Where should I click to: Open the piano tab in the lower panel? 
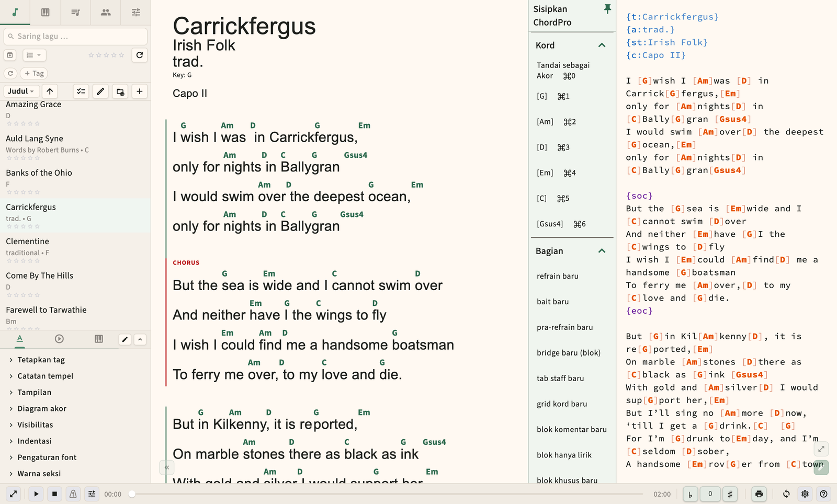pyautogui.click(x=99, y=339)
